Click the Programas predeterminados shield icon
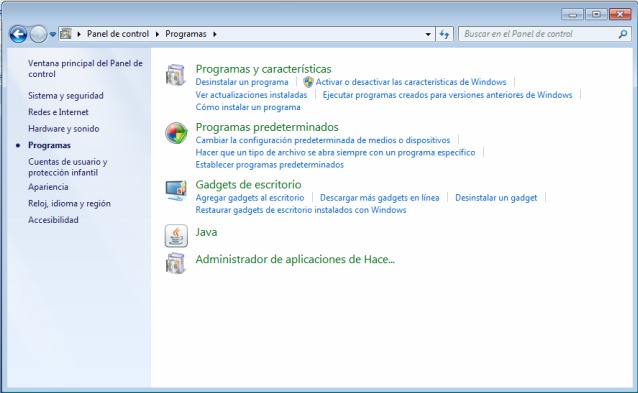 [176, 133]
